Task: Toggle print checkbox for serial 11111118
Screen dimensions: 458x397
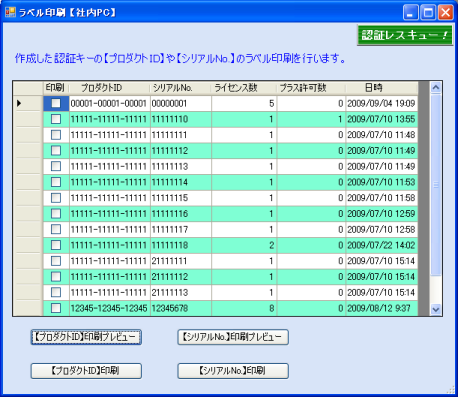Action: [x=56, y=245]
